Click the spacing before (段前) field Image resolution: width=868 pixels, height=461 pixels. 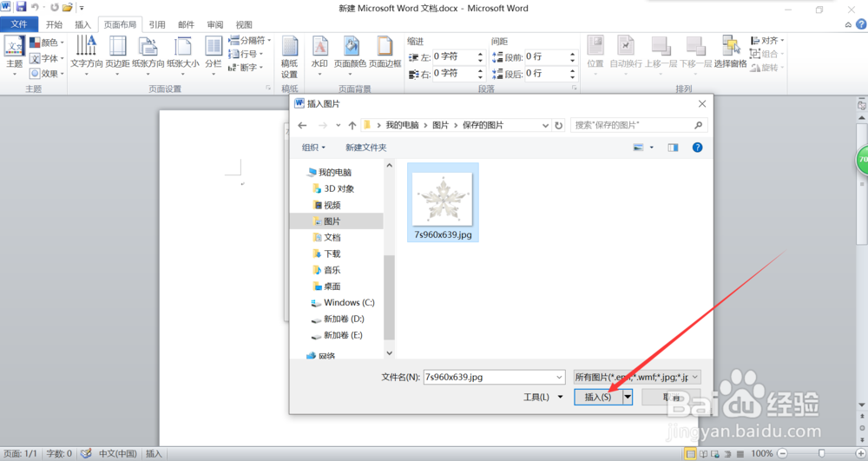point(546,56)
